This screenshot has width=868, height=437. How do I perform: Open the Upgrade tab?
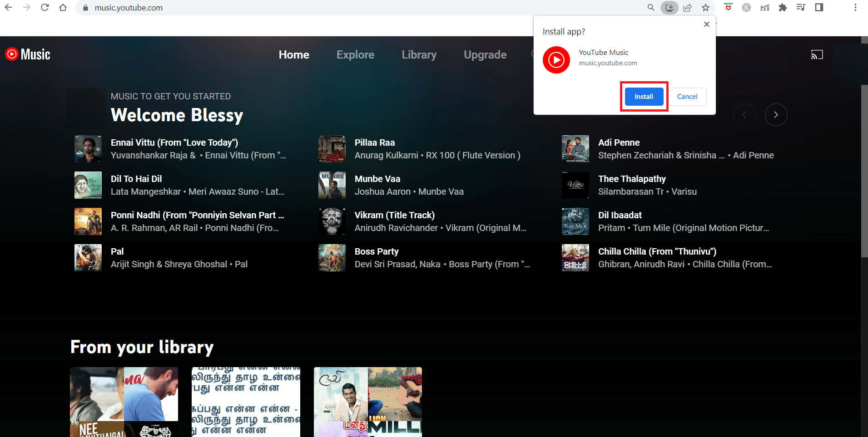[485, 55]
